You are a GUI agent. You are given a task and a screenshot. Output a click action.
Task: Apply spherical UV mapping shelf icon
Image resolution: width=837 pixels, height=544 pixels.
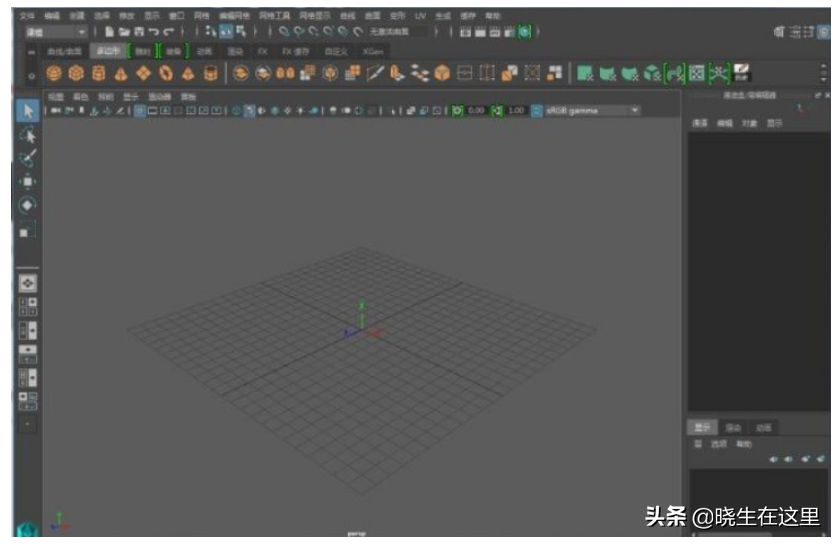[x=630, y=73]
